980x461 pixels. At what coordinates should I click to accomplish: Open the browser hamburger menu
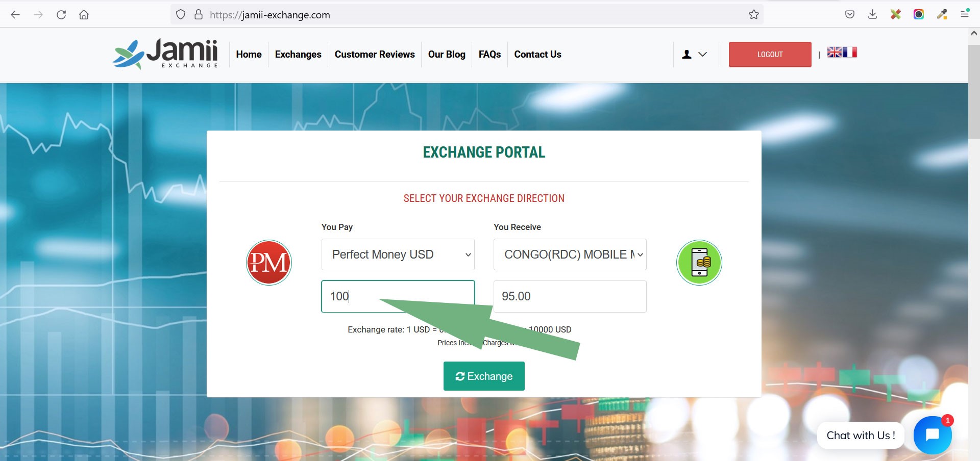pyautogui.click(x=965, y=14)
